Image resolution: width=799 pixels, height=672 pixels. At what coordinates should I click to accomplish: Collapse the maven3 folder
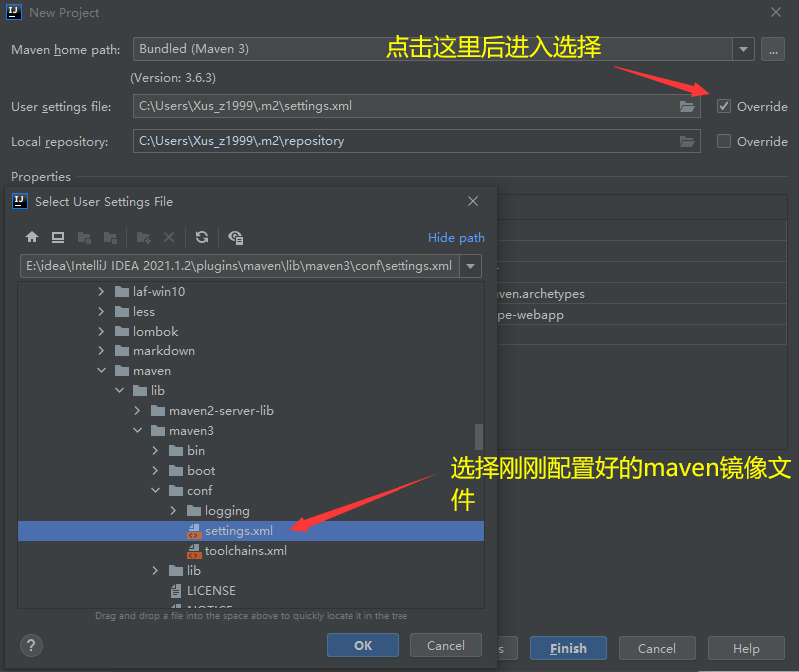click(x=137, y=431)
